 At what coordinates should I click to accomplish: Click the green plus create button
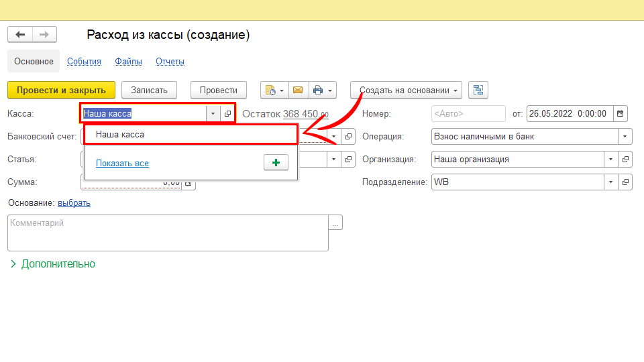(276, 163)
